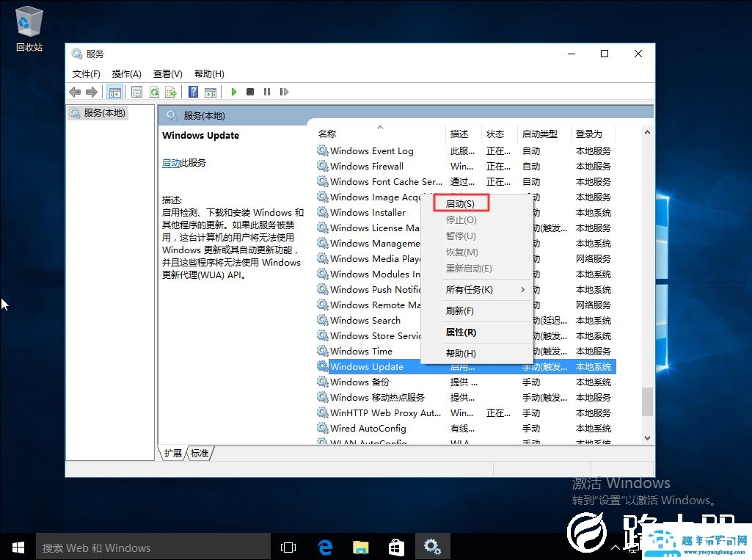Click the gear icon of Wired AutoConfig

coord(322,428)
